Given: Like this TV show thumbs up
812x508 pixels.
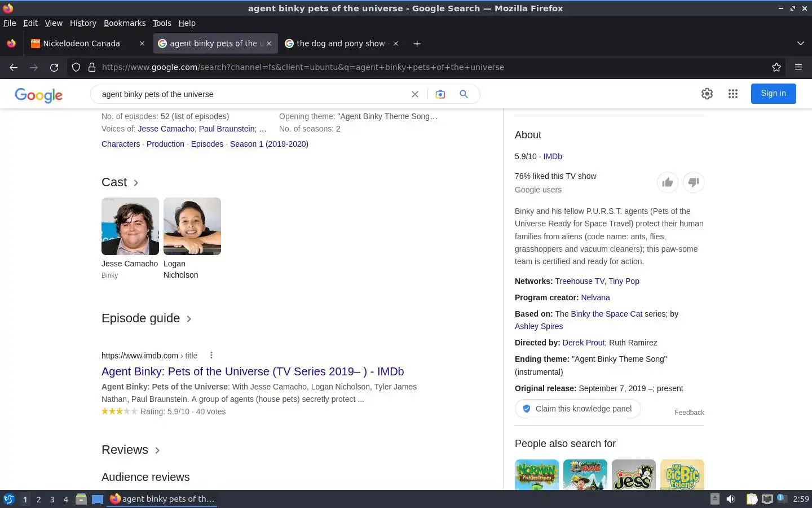Looking at the screenshot, I should 668,182.
